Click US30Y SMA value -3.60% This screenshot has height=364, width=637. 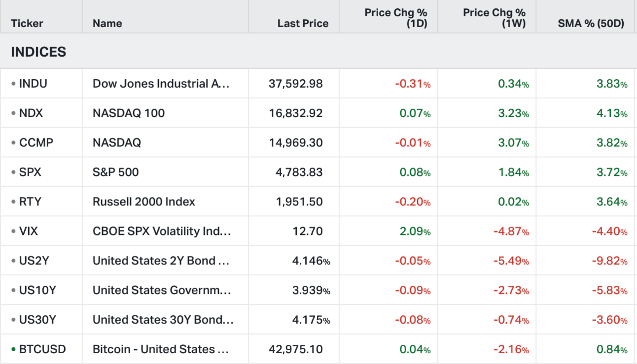pyautogui.click(x=609, y=320)
